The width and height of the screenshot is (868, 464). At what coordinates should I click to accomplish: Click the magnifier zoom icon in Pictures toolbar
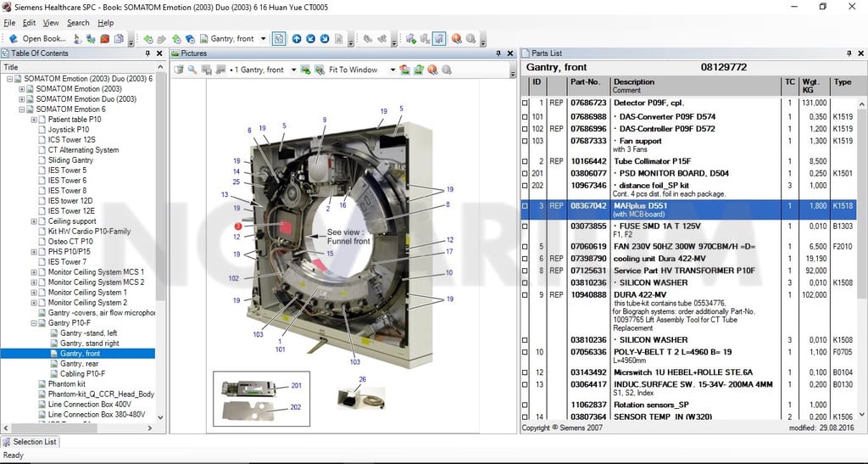tap(192, 70)
